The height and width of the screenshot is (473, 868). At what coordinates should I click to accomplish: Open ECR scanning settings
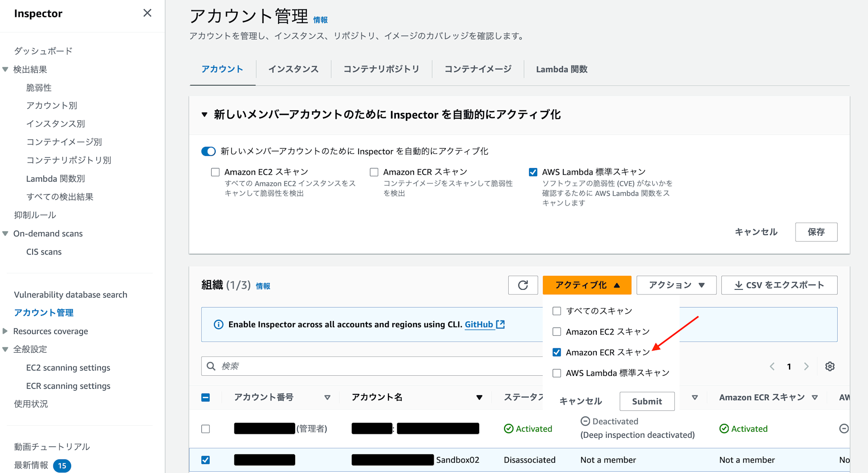pyautogui.click(x=68, y=386)
